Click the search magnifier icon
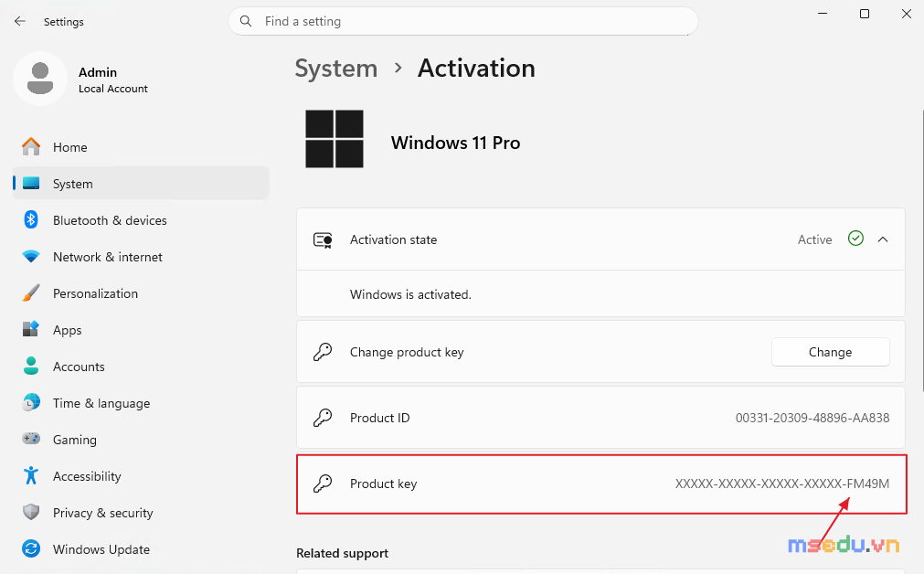 (x=246, y=21)
